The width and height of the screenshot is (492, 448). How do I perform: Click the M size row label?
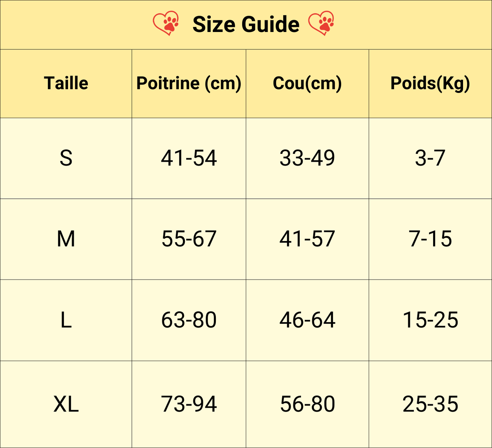pos(66,239)
